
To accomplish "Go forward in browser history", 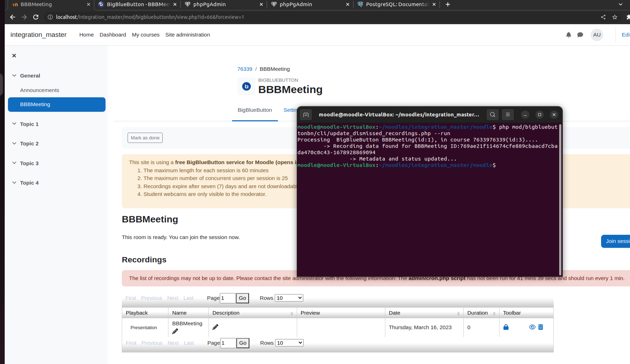I will pos(24,17).
